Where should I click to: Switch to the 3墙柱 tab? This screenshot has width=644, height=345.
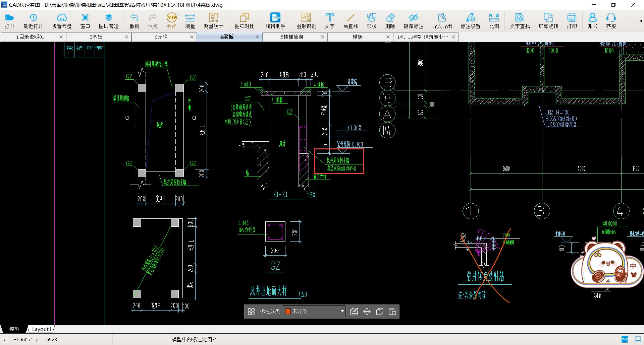[x=161, y=37]
